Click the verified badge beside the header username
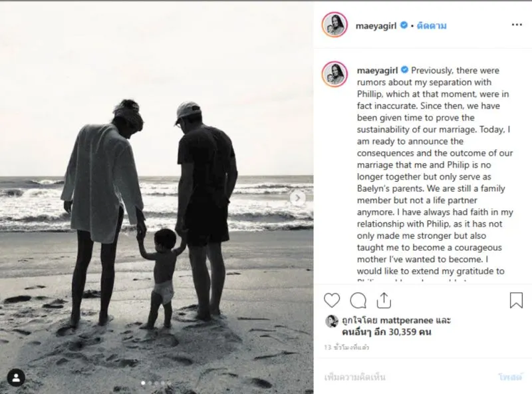The image size is (532, 394). click(404, 25)
